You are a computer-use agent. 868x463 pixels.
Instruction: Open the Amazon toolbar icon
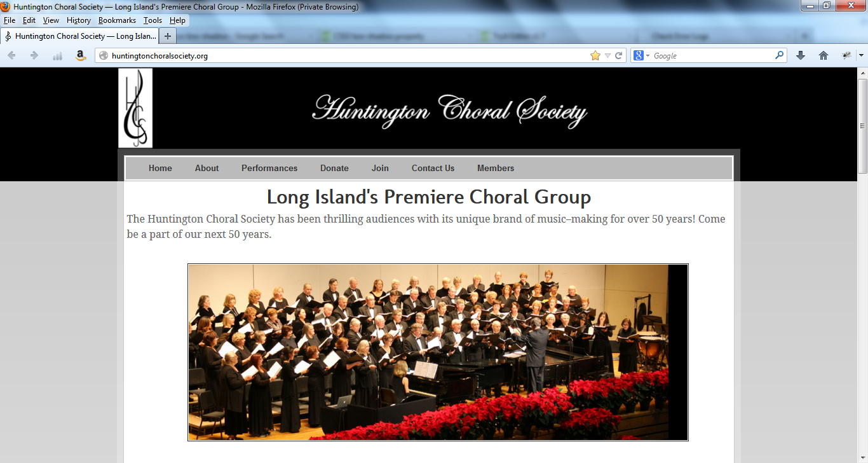pos(81,55)
